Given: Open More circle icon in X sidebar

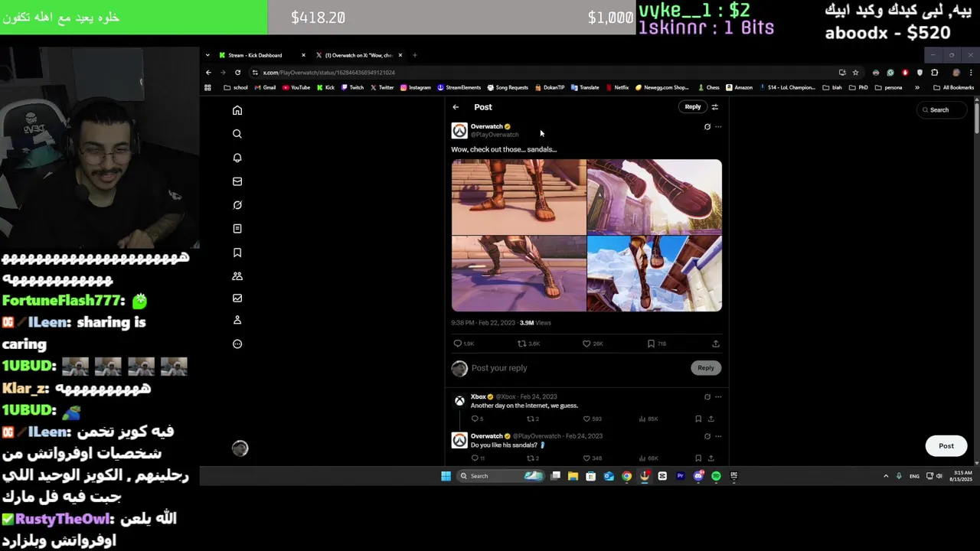Looking at the screenshot, I should click(x=237, y=344).
